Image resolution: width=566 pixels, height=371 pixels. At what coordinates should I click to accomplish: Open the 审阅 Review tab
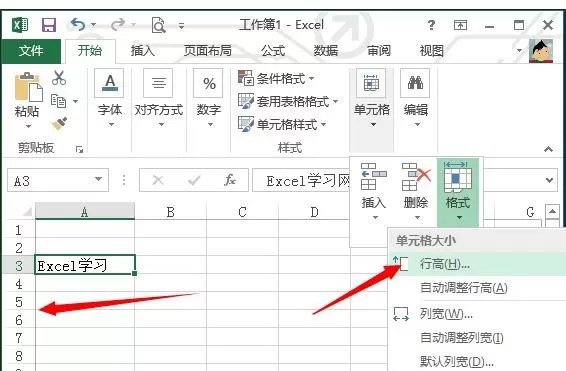point(379,51)
